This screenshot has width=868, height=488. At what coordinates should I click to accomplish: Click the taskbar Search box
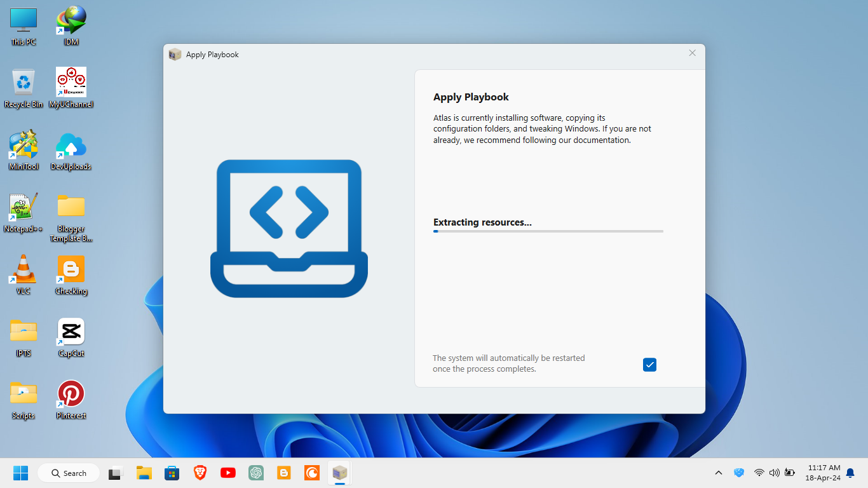69,473
